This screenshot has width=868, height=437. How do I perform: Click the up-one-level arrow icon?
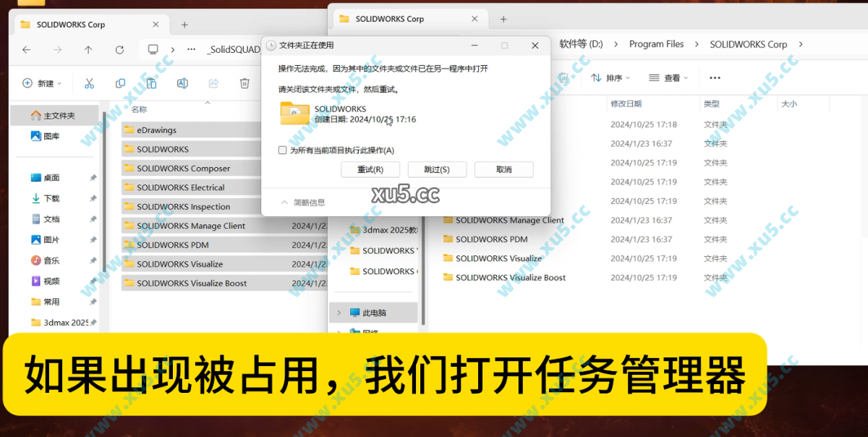88,50
